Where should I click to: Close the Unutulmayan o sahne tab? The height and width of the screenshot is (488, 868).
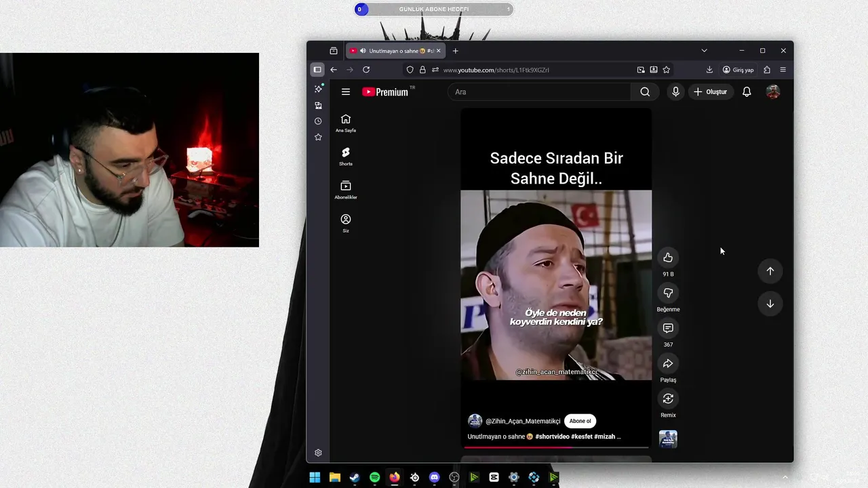438,51
